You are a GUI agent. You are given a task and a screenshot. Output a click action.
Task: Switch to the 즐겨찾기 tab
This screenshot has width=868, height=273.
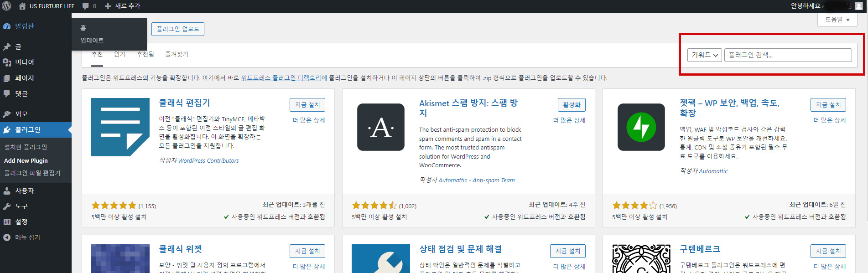coord(177,54)
